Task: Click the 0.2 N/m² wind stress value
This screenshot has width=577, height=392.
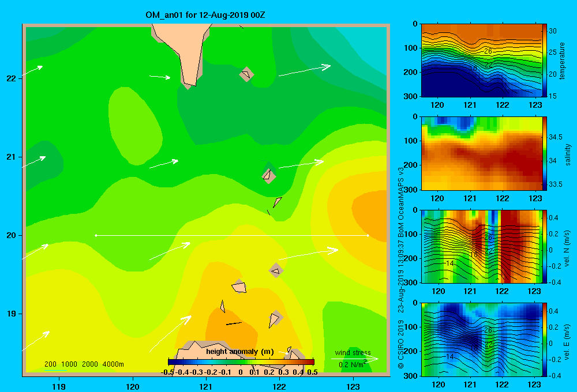Action: tap(353, 364)
